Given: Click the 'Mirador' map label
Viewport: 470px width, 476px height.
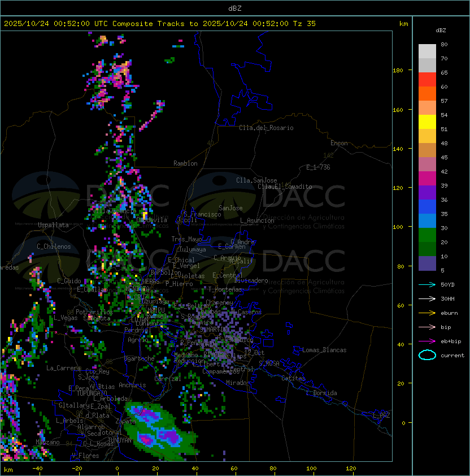Looking at the screenshot, I should [238, 383].
